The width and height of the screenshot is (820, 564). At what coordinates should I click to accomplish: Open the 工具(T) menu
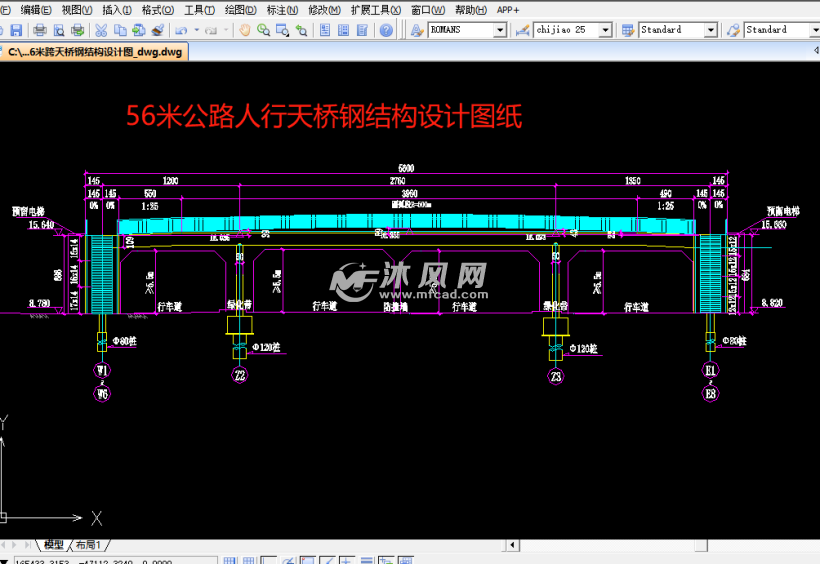(199, 10)
